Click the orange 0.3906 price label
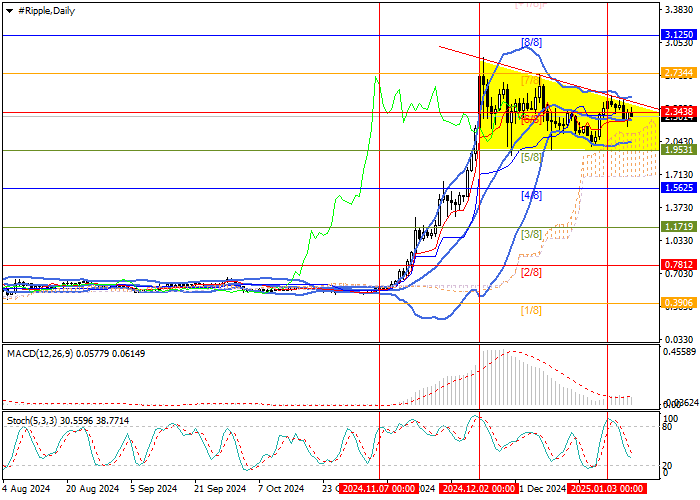700x500 pixels. click(677, 303)
